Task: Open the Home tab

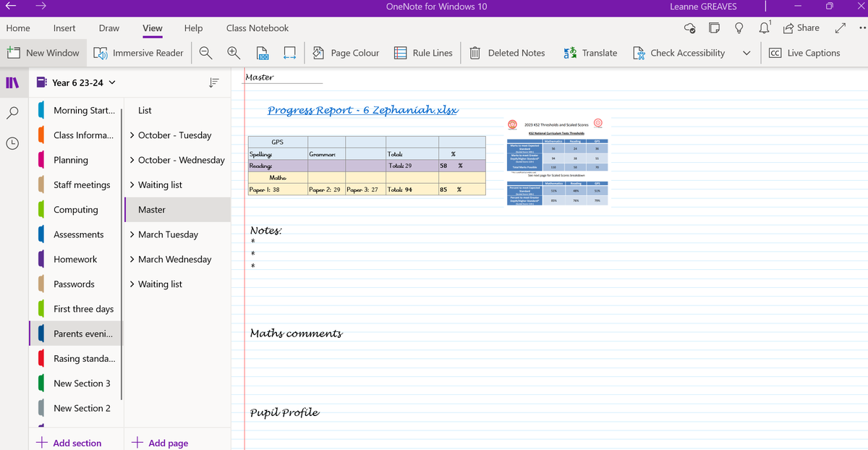Action: coord(18,28)
